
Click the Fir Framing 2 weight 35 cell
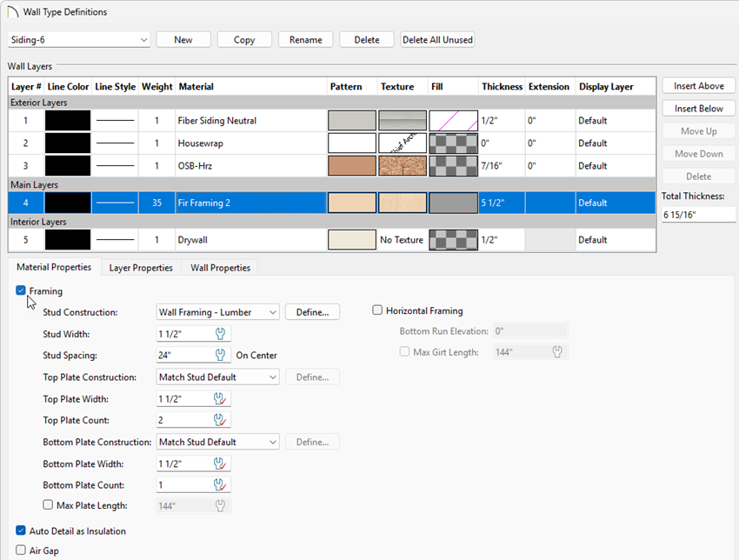(157, 203)
